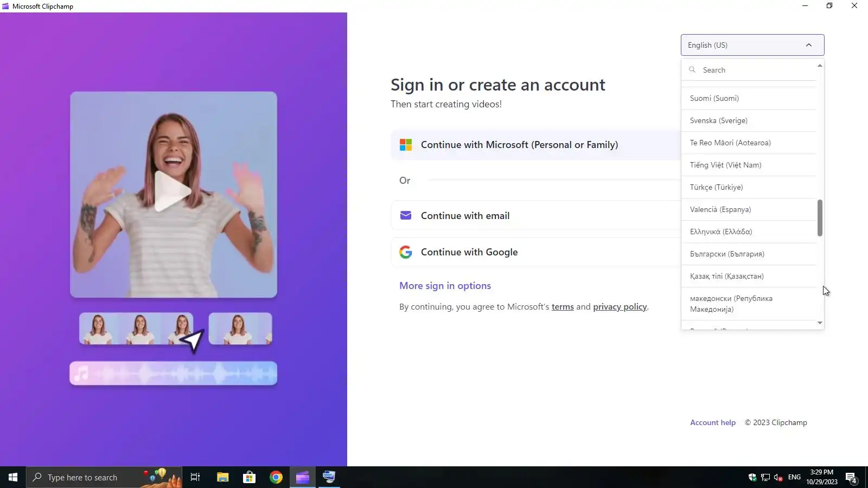Click the Clipchamp taskbar icon
Viewport: 868px width, 488px height.
click(x=303, y=477)
